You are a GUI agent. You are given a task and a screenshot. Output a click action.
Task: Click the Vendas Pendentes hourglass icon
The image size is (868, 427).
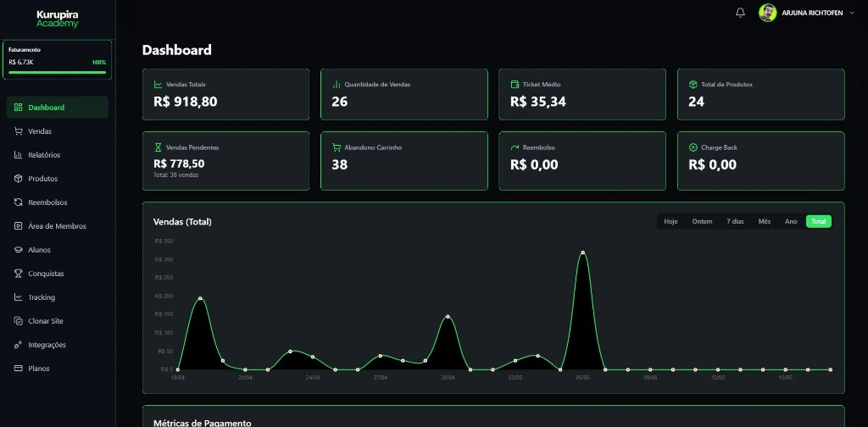pos(159,147)
